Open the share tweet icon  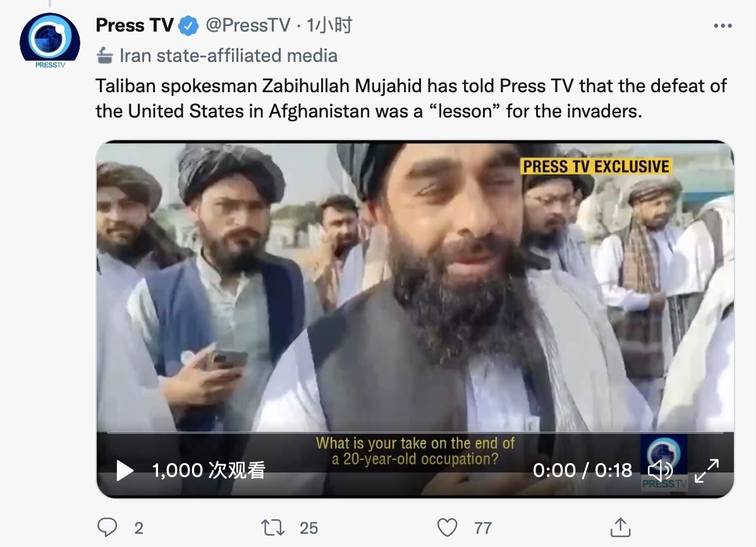click(621, 527)
